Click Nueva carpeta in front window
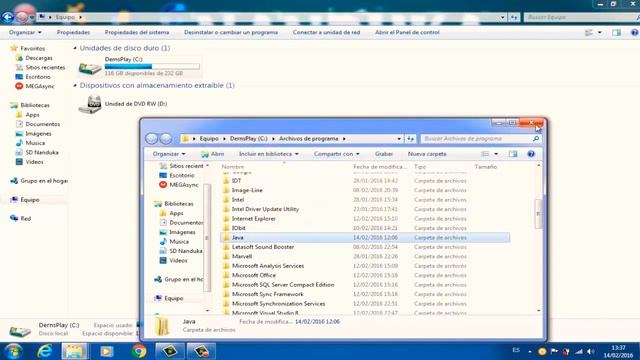Screen dimensions: 640x360 [427, 154]
